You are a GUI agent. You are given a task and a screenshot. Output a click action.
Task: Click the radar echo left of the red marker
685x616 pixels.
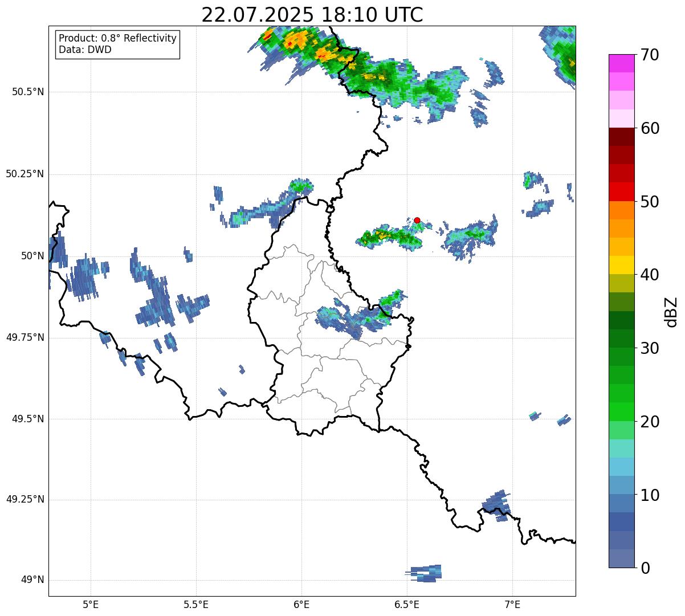pos(390,237)
